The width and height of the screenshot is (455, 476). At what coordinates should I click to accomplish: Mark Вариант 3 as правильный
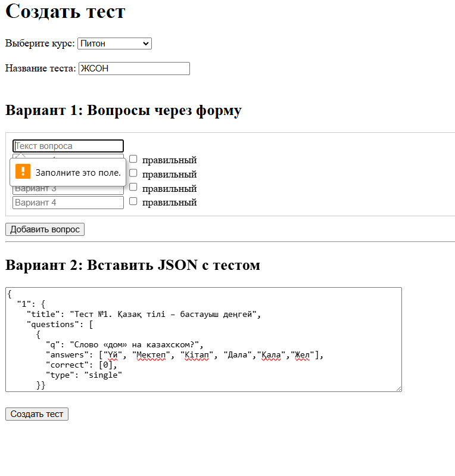click(133, 188)
